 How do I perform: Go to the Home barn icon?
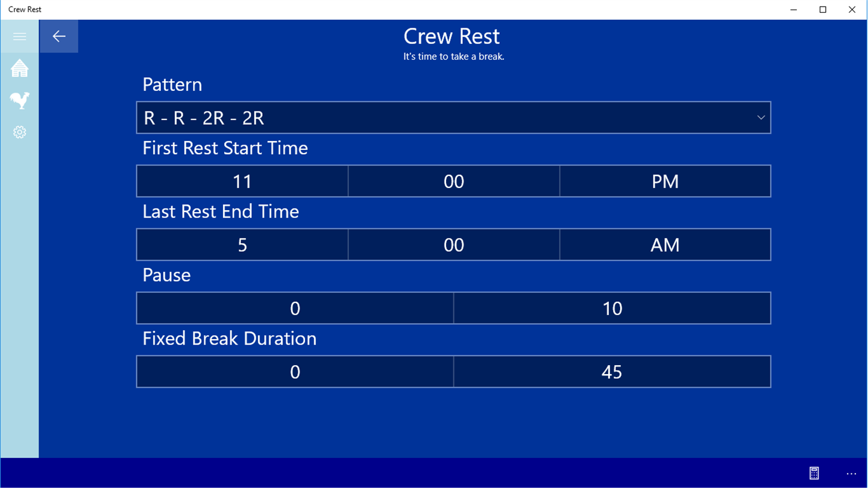coord(19,68)
